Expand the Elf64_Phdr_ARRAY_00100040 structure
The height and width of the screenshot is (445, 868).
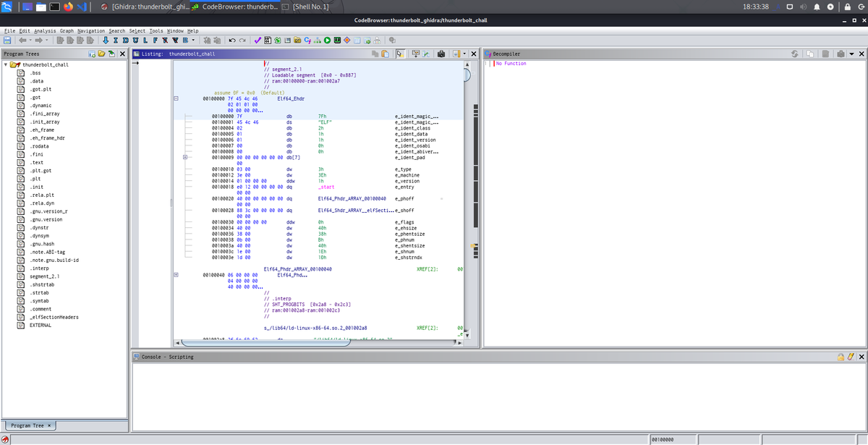(x=176, y=275)
